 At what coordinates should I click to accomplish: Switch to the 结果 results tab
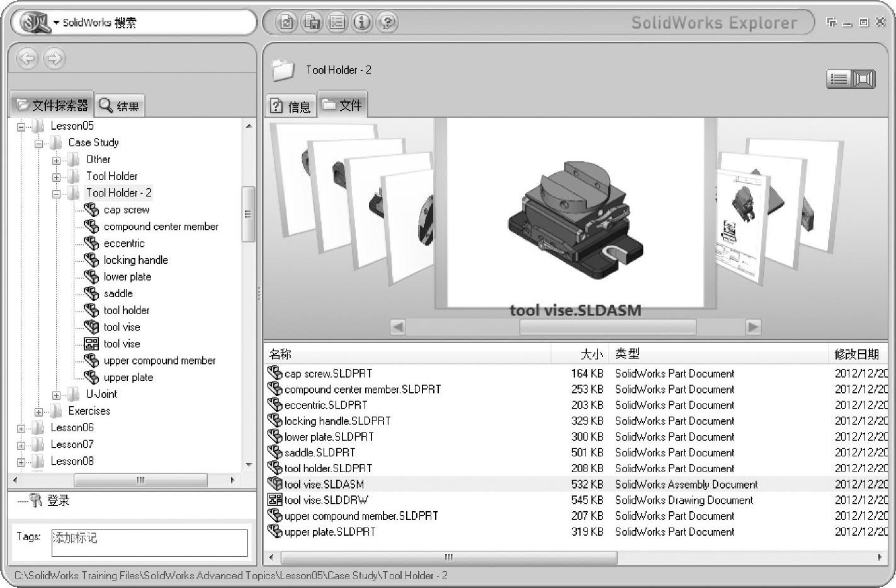pyautogui.click(x=120, y=106)
